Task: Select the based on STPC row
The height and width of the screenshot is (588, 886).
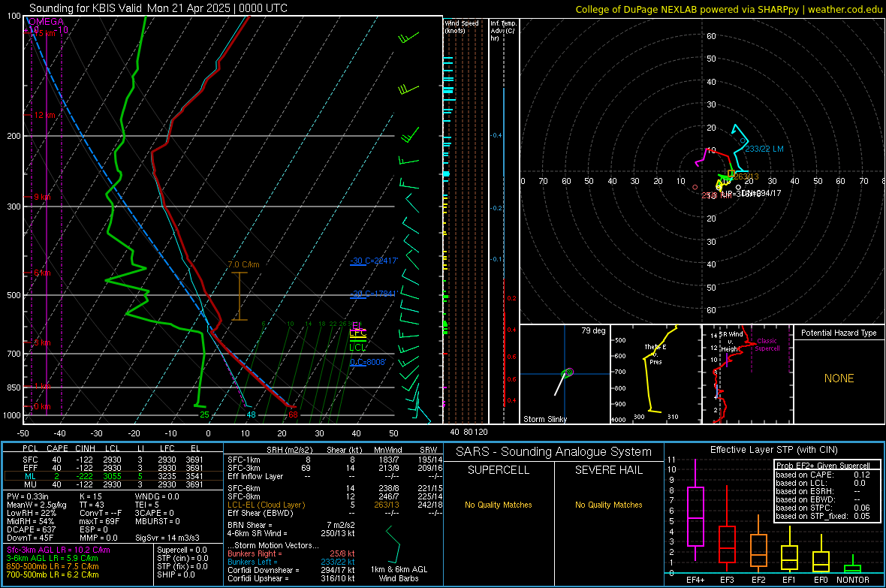Action: click(x=823, y=508)
